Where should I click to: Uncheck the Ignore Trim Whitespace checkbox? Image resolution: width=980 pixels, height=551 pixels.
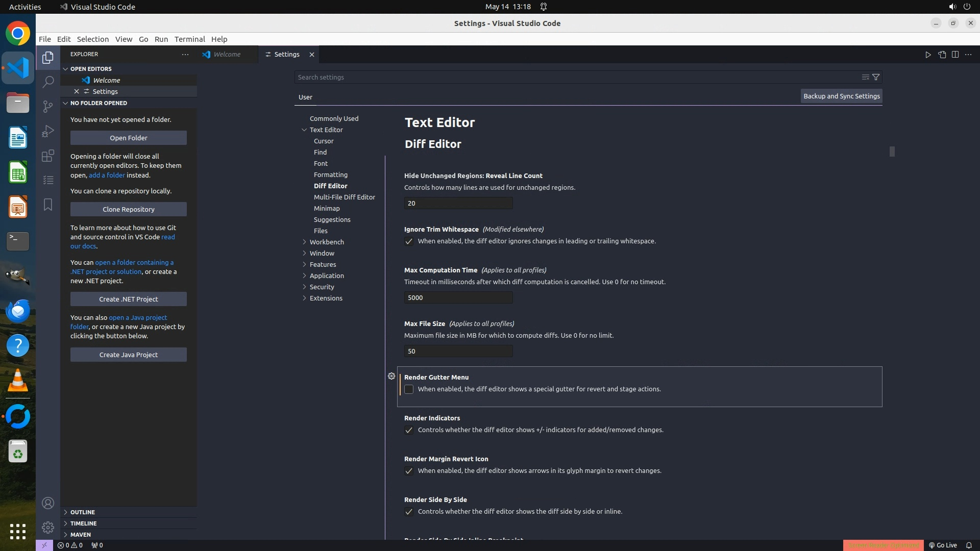click(x=409, y=241)
